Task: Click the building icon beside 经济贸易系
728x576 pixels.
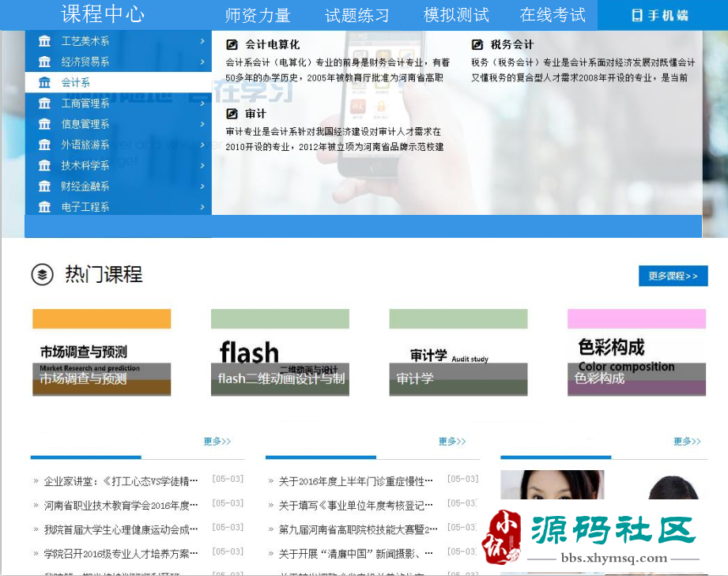Action: (x=44, y=62)
